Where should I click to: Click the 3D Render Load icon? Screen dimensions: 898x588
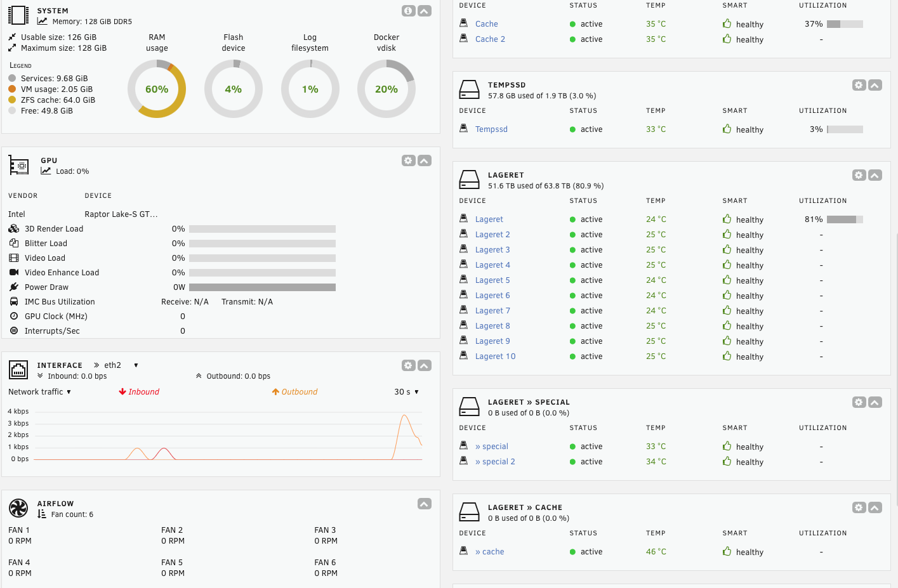pyautogui.click(x=14, y=229)
